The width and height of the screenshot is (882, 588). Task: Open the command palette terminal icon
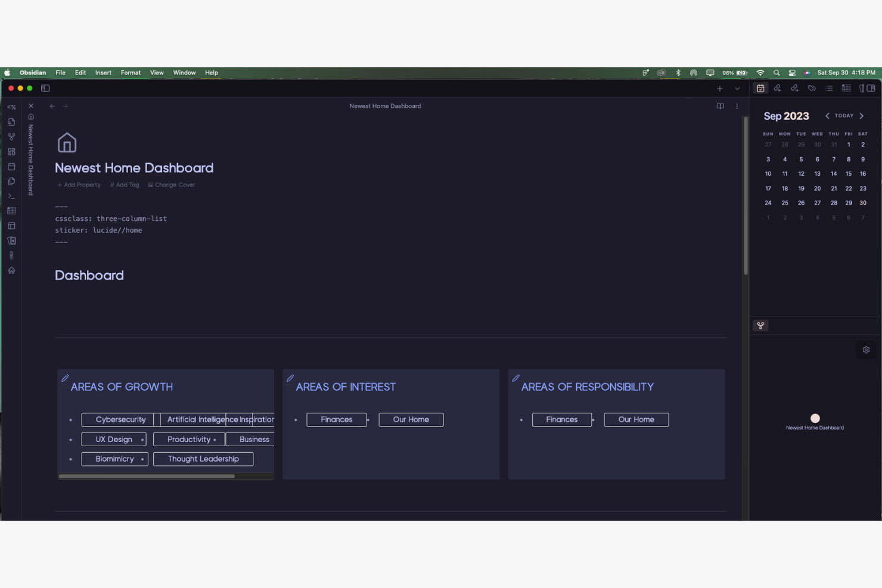coord(11,196)
